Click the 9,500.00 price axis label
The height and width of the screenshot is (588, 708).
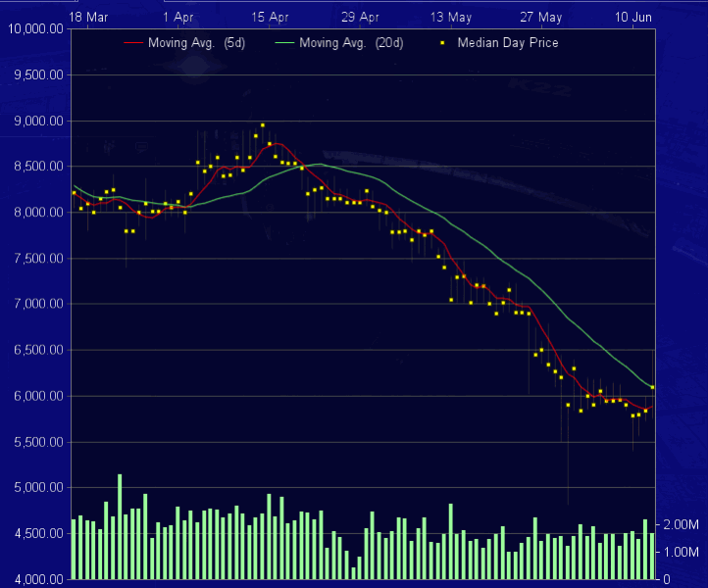[x=39, y=74]
